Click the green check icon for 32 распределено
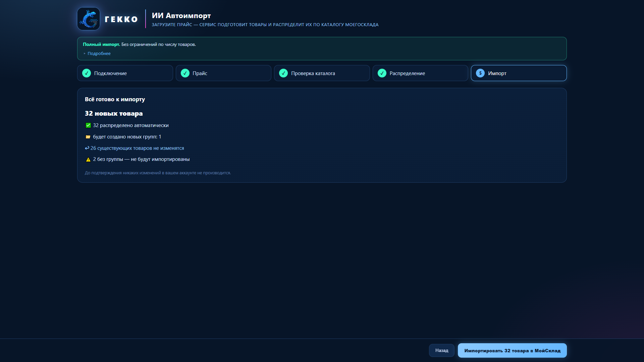 (x=88, y=125)
